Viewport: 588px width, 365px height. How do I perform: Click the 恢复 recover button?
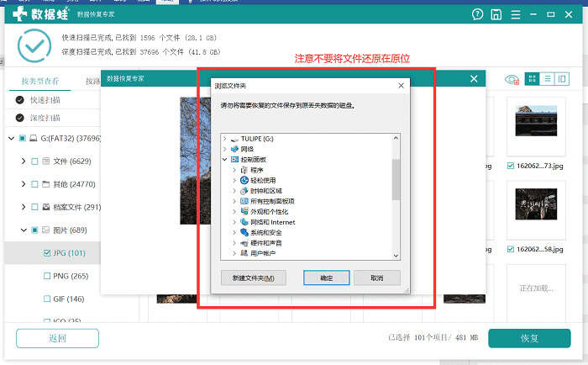click(x=529, y=338)
